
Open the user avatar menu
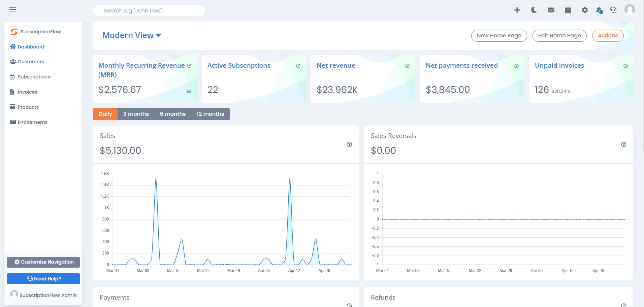pos(630,10)
